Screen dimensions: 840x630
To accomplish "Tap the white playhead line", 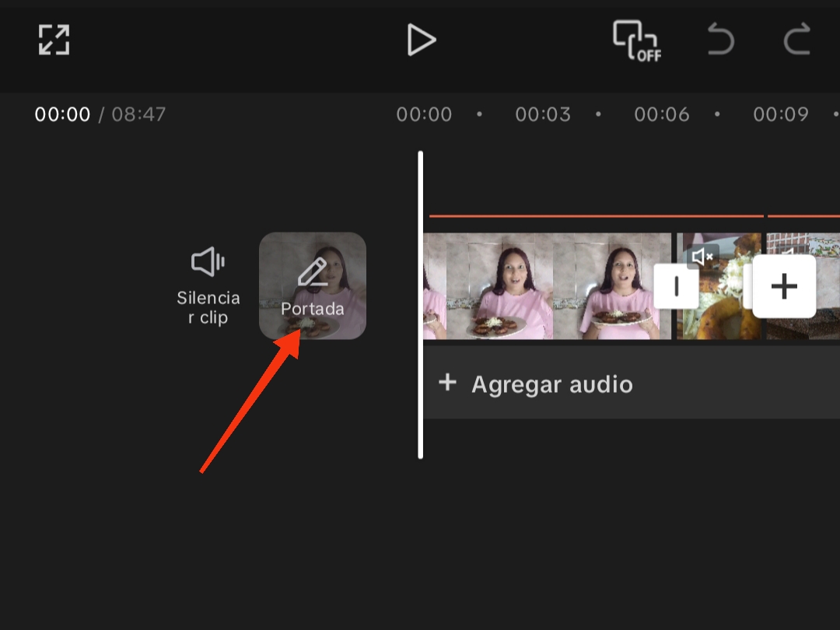I will pyautogui.click(x=421, y=305).
